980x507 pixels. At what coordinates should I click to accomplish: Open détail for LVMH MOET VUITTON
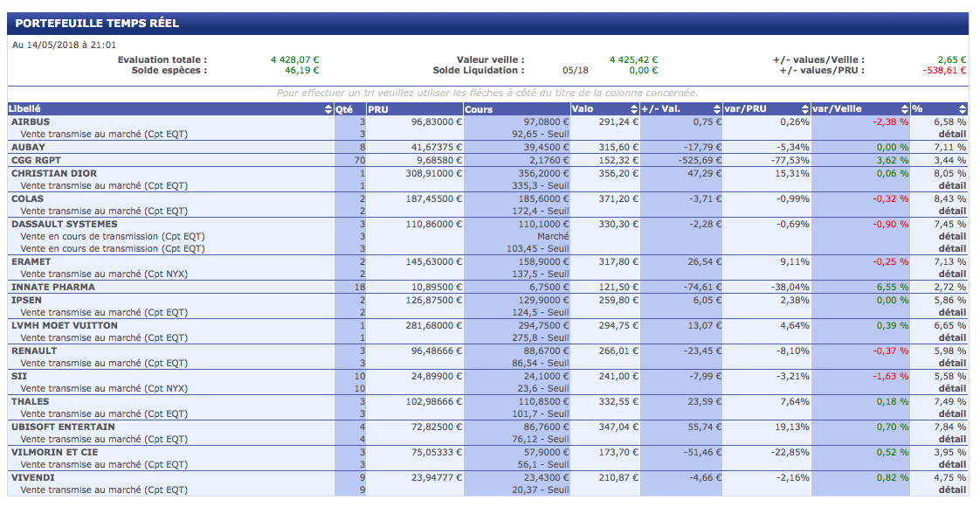point(952,338)
